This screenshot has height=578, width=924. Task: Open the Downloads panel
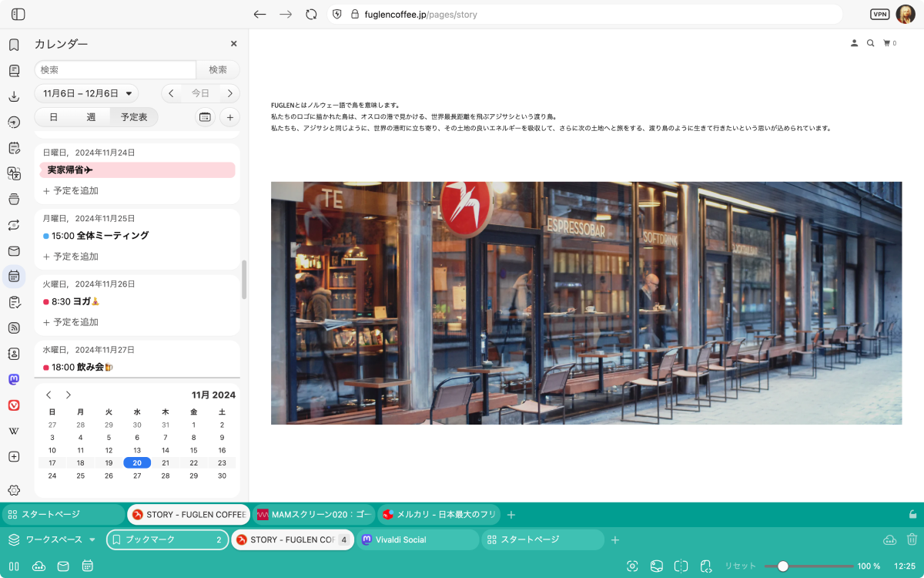[14, 96]
